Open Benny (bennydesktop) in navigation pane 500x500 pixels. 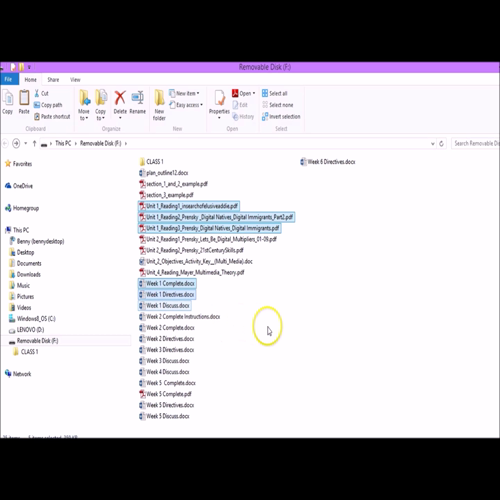coord(37,241)
